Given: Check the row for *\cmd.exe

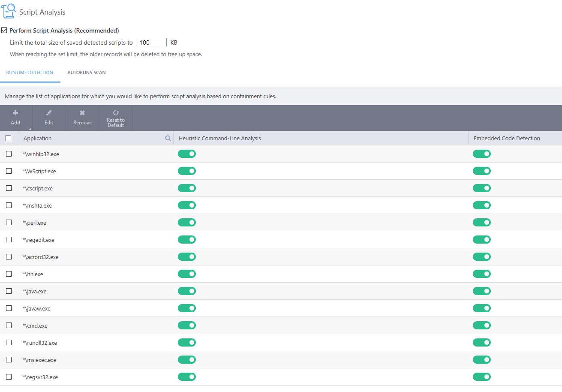Looking at the screenshot, I should [9, 326].
